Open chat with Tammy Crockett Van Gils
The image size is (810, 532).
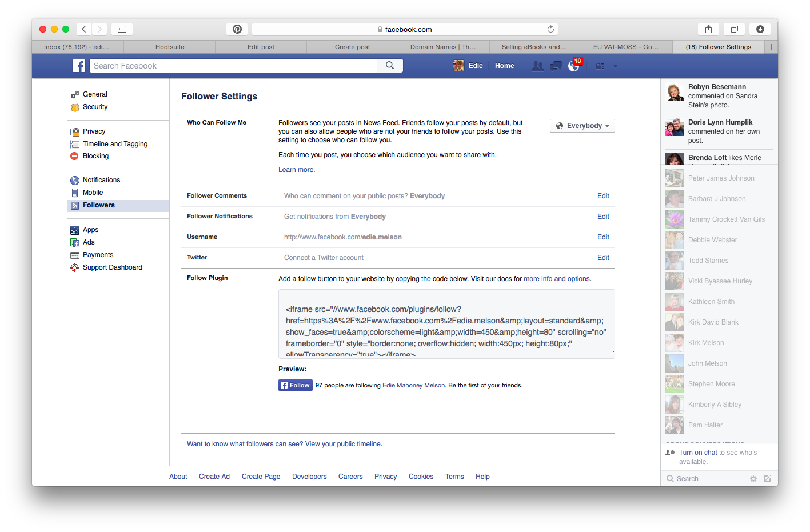(719, 219)
